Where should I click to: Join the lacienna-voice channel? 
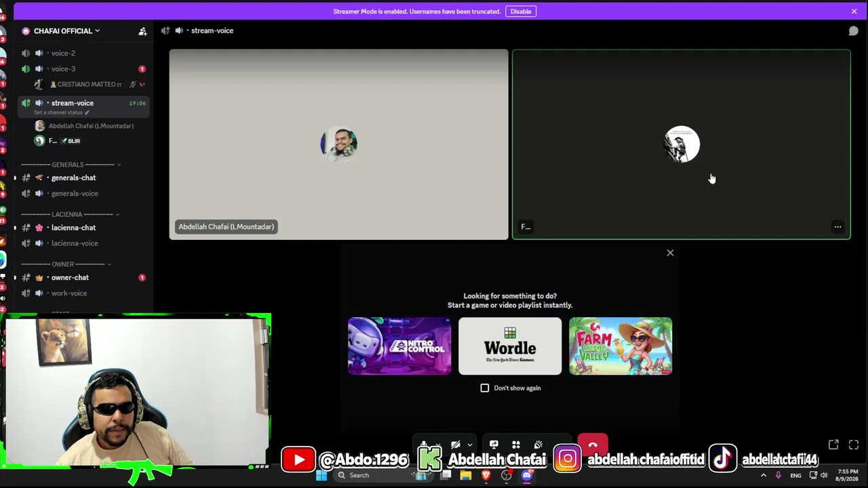[x=82, y=243]
